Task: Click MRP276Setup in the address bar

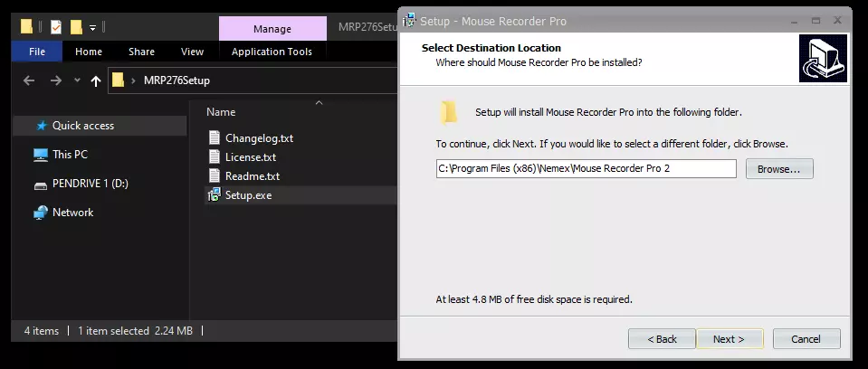Action: click(x=176, y=80)
